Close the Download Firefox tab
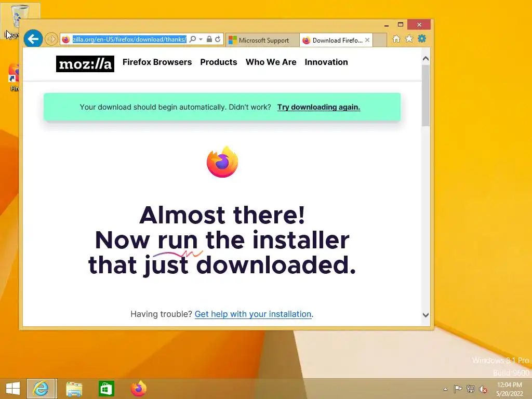532x399 pixels. click(x=367, y=40)
